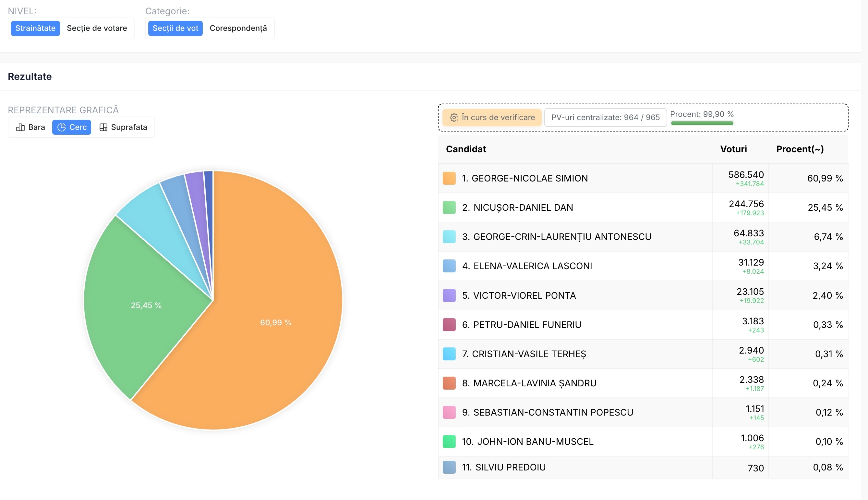868x500 pixels.
Task: Click the green progress bar under Procent
Action: click(702, 123)
